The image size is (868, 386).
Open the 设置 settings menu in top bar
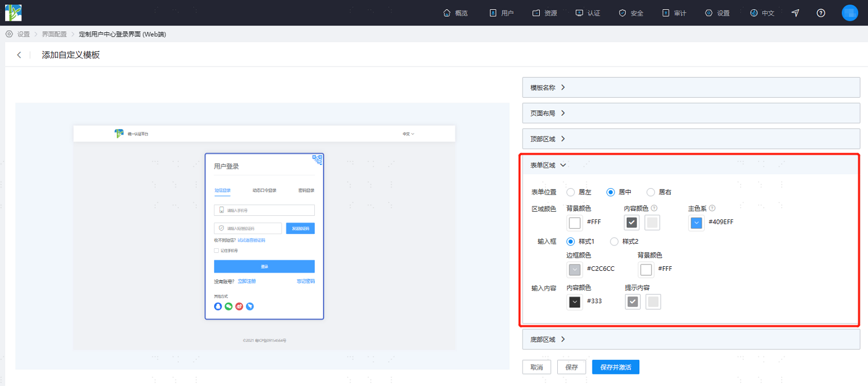pos(717,13)
